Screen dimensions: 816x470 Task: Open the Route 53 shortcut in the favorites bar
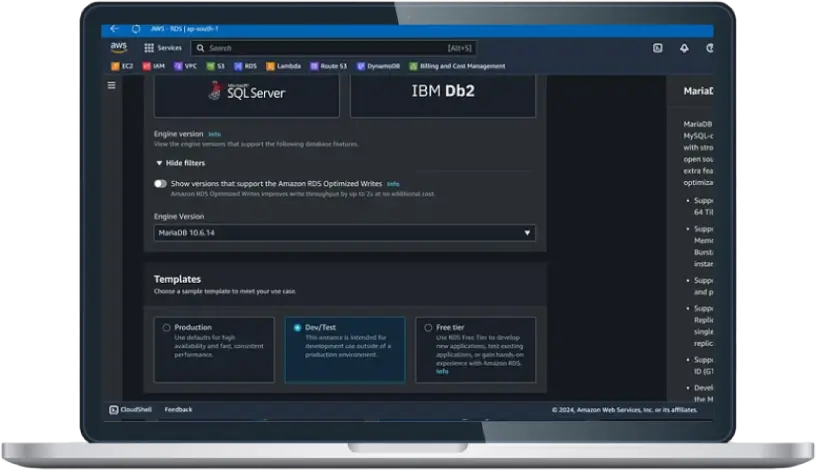pyautogui.click(x=328, y=66)
